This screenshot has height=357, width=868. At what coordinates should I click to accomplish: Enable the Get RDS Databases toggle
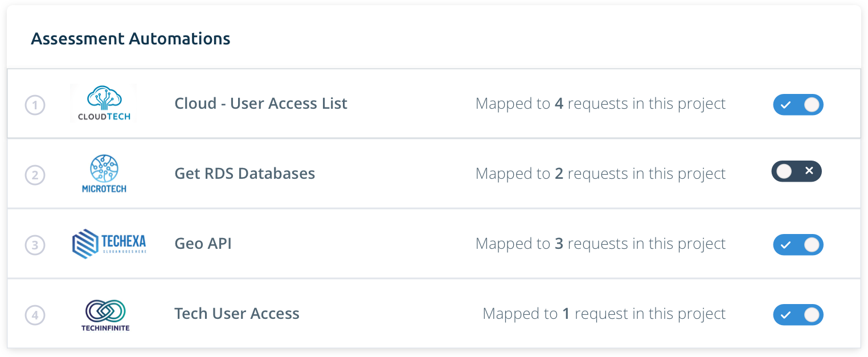(796, 171)
